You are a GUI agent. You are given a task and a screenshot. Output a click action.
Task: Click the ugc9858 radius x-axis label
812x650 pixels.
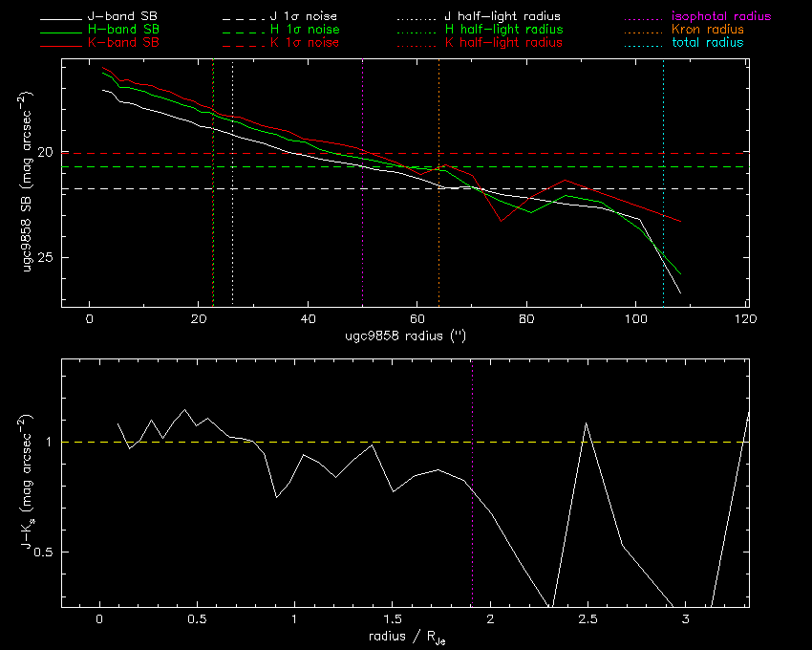coord(405,336)
